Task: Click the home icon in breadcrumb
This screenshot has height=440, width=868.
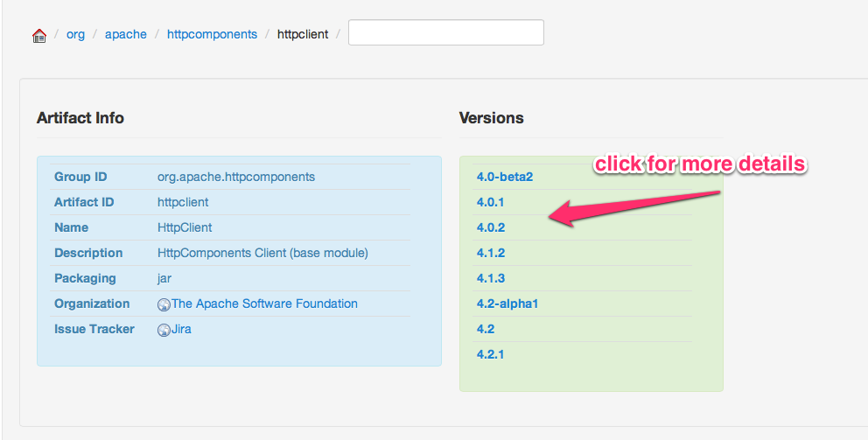Action: point(38,36)
